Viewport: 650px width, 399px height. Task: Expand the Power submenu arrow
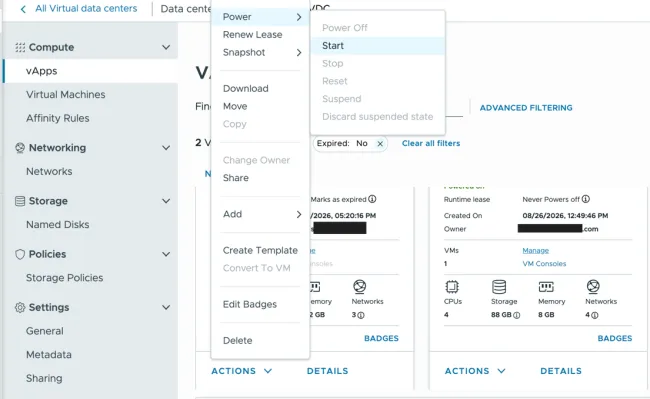[x=299, y=17]
